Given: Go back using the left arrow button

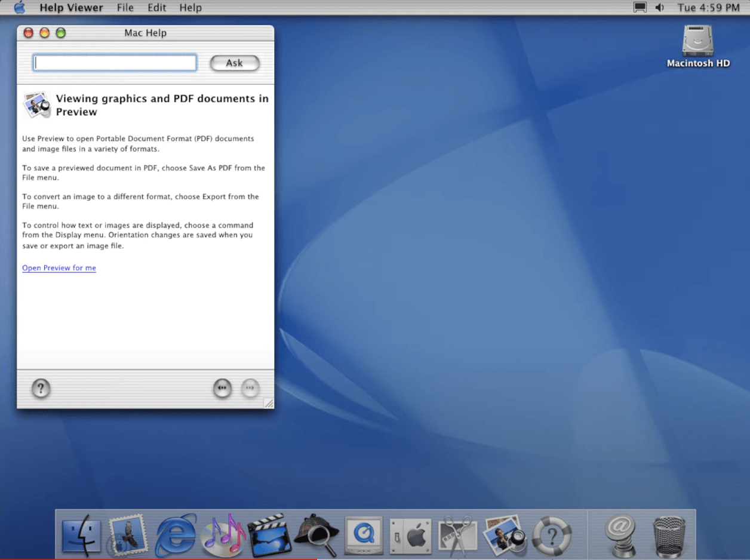Looking at the screenshot, I should click(x=222, y=389).
